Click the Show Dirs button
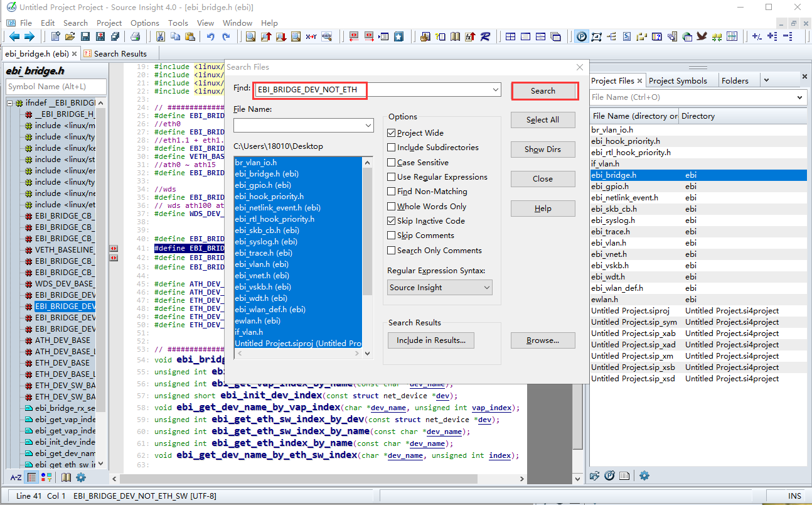812x505 pixels. click(x=543, y=149)
